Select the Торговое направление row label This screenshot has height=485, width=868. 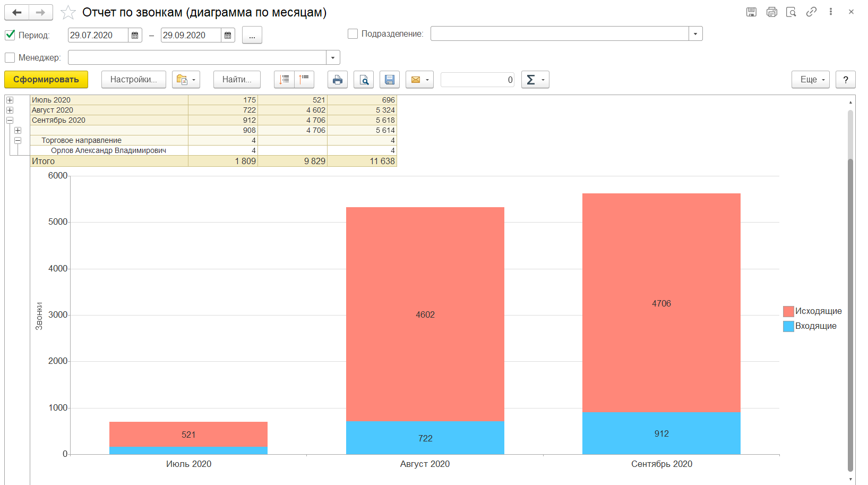(81, 140)
